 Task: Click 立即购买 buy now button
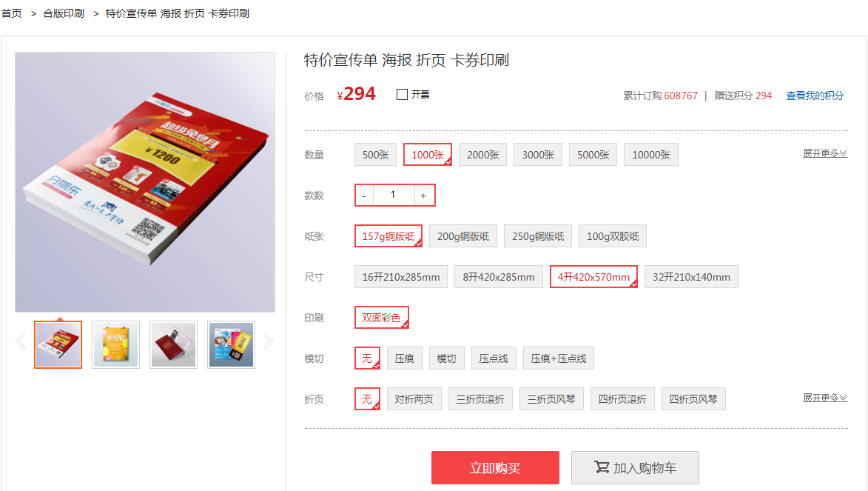(496, 468)
